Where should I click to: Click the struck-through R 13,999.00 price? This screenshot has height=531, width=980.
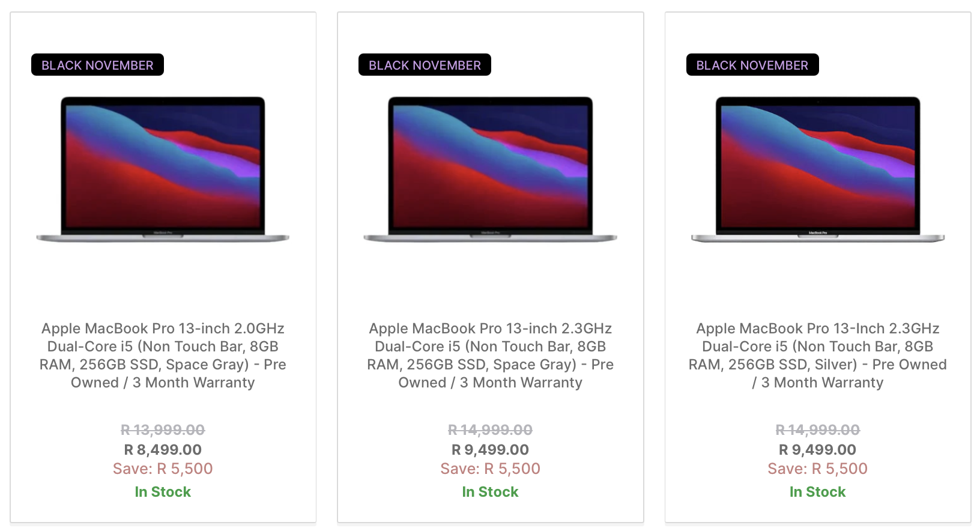click(163, 430)
